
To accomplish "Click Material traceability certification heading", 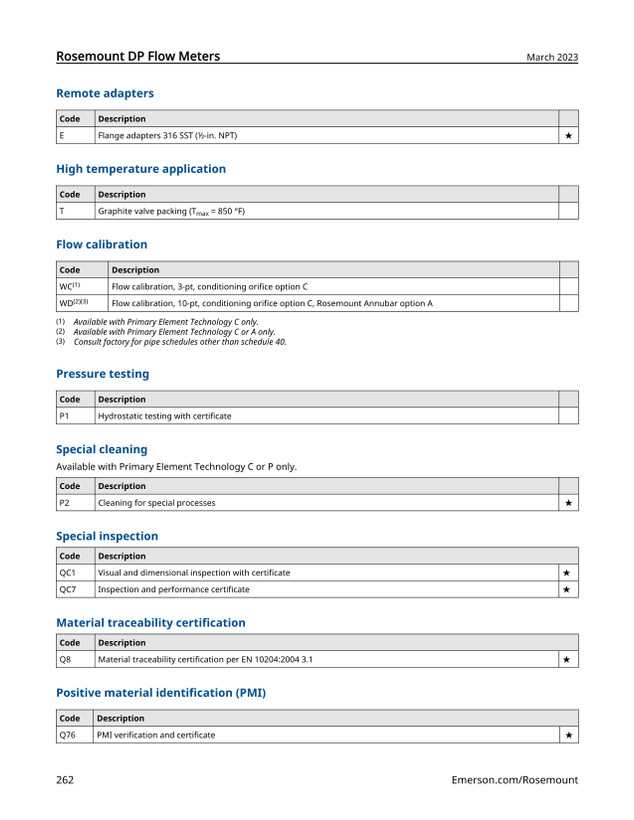I will (151, 623).
